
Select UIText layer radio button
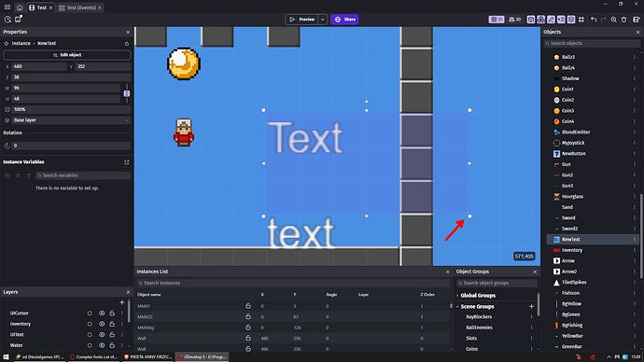click(90, 335)
